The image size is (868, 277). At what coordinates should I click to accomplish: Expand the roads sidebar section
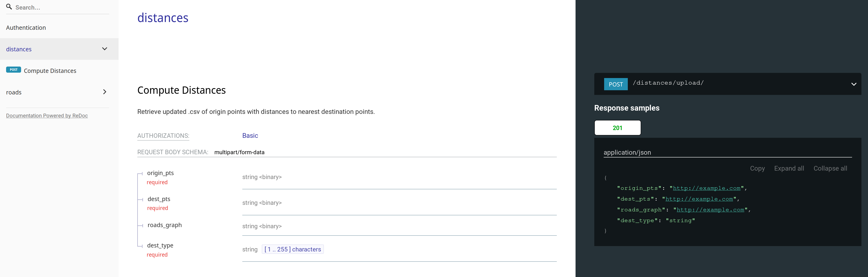point(105,92)
